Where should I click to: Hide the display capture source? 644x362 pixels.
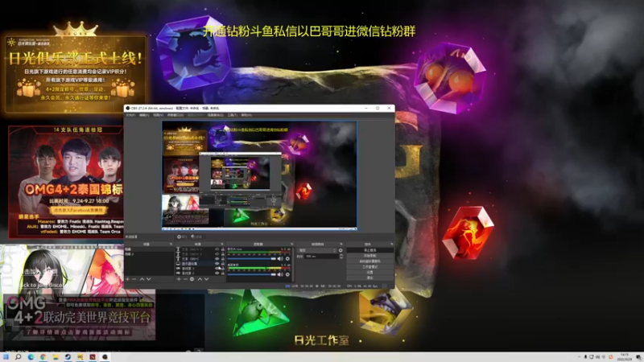click(x=217, y=264)
